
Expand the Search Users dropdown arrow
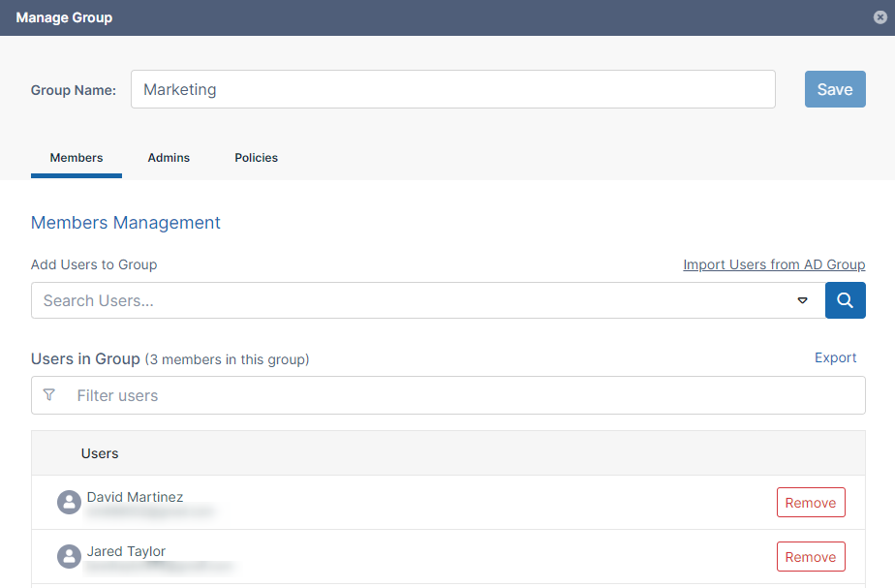802,300
